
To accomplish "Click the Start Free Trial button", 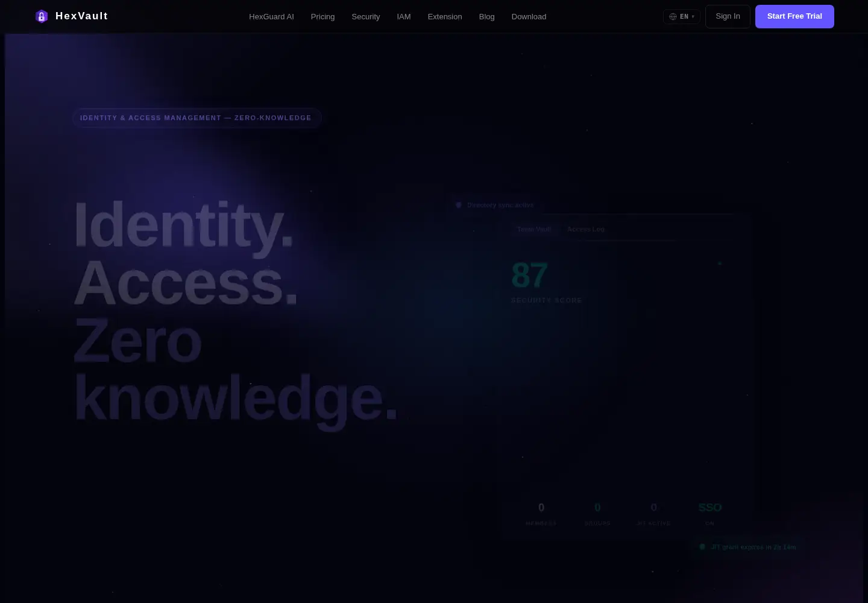I will (x=794, y=16).
